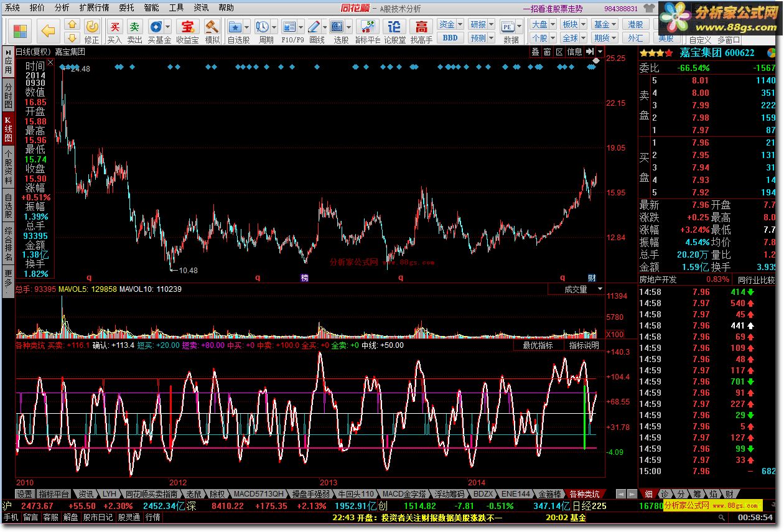The height and width of the screenshot is (532, 784).
Task: Click the up arrow page icon
Action: 72,25
